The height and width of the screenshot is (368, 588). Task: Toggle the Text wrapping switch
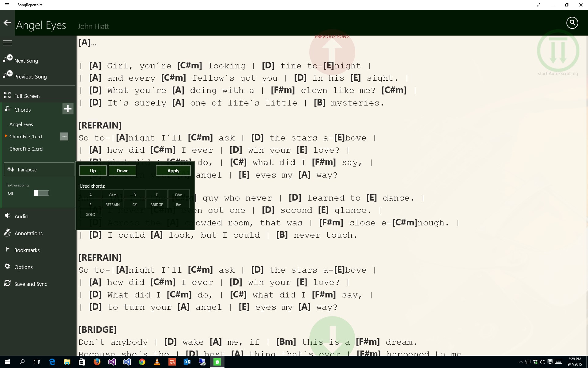click(x=41, y=193)
